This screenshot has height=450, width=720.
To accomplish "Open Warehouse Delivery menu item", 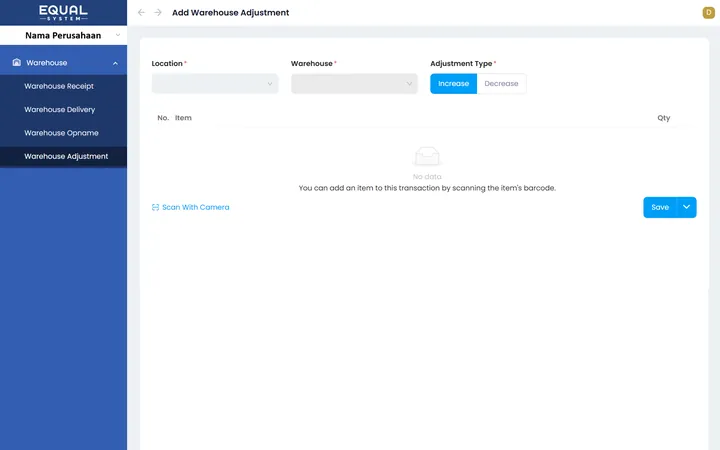I will tap(63, 110).
